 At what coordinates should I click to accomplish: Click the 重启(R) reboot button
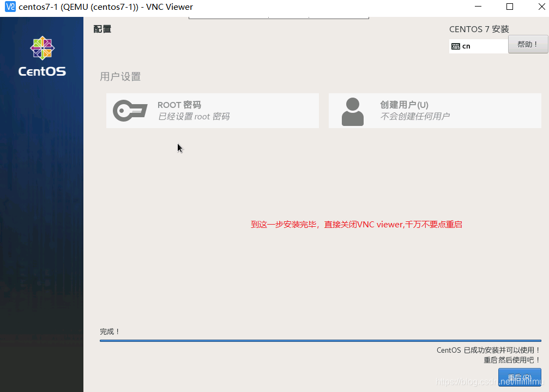point(520,377)
